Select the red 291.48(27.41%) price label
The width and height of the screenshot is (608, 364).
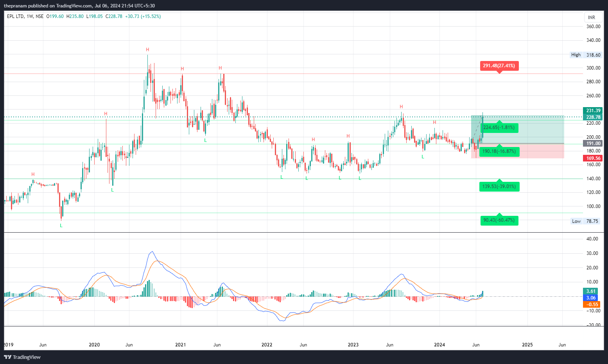point(499,66)
